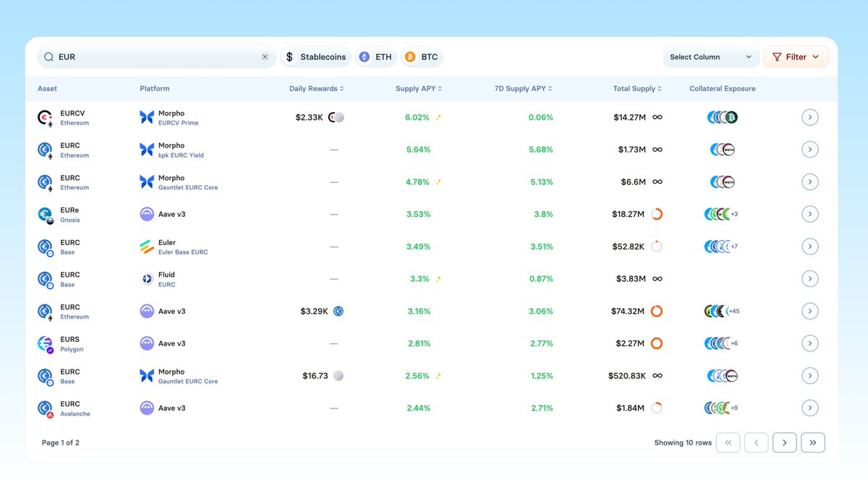Toggle the BTC filter chip
Viewport: 868px width, 488px height.
coord(422,56)
